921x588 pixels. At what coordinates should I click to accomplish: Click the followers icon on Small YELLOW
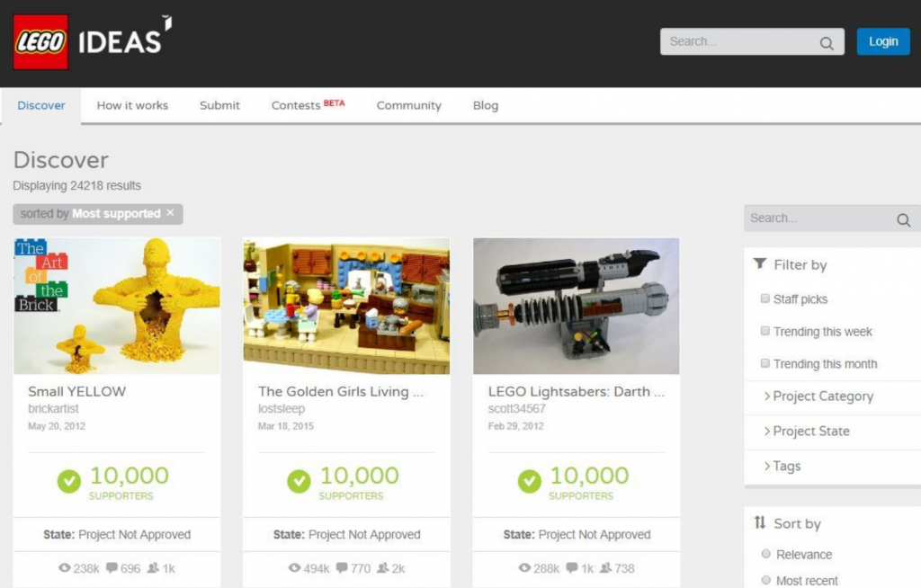[153, 567]
